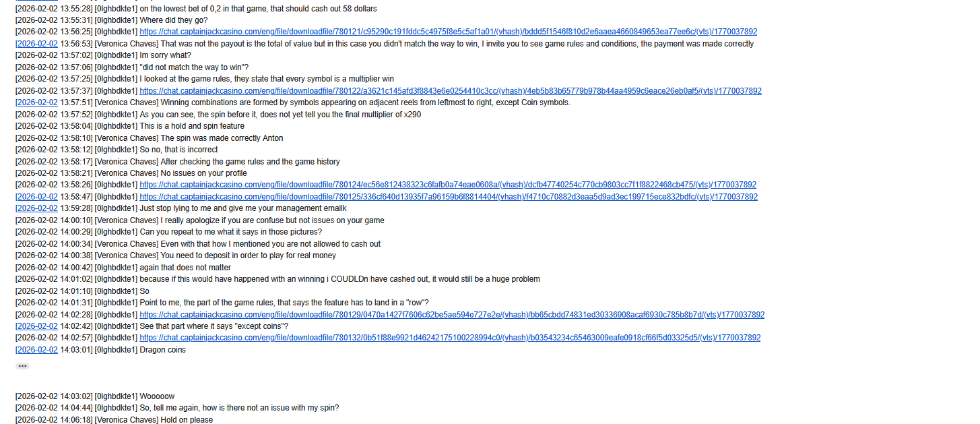Click date link on 13:56:53 Veronica message
980x424 pixels.
tap(36, 44)
